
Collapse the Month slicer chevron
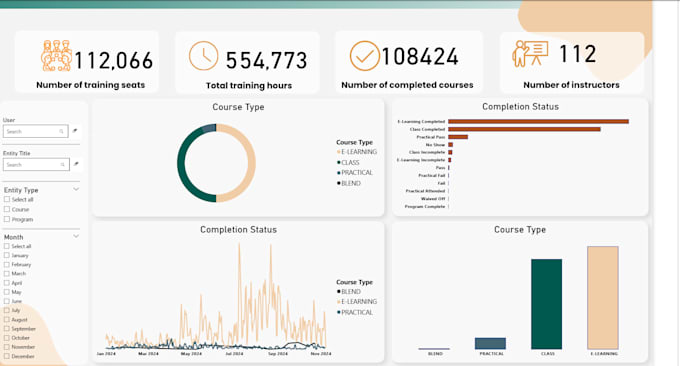(x=76, y=236)
